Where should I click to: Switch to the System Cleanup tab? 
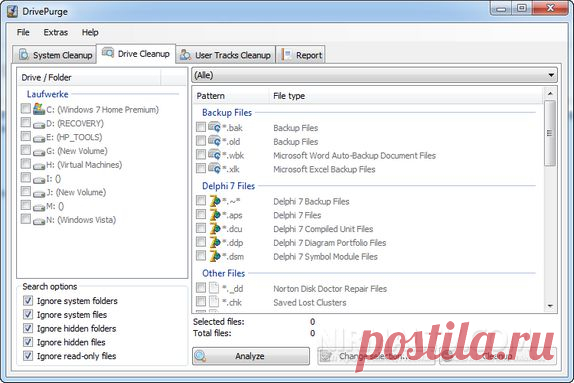[x=55, y=55]
